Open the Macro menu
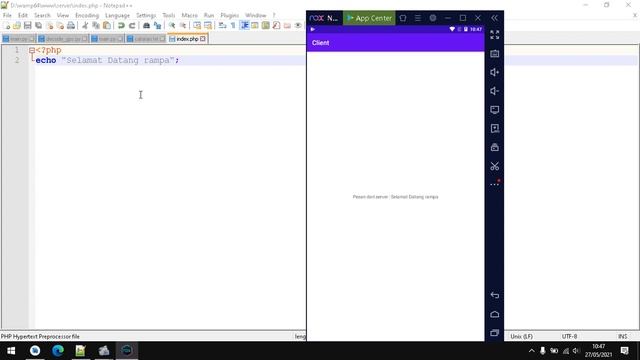 [x=189, y=15]
